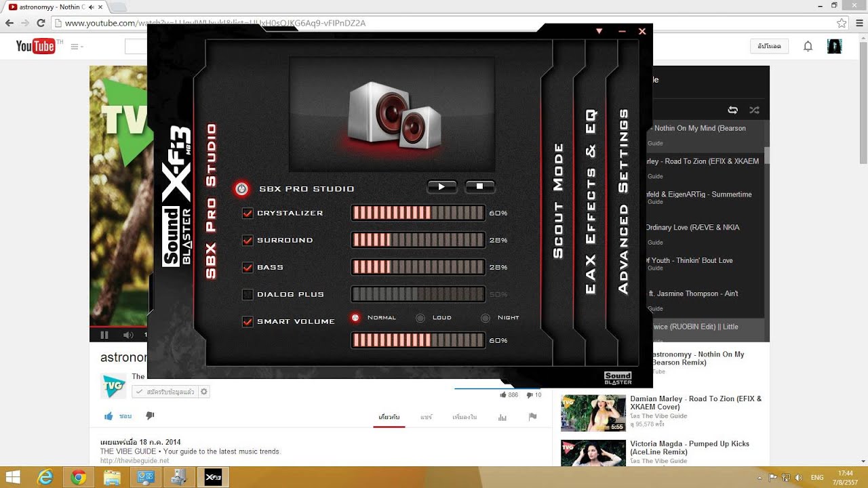Open the Scout Mode tab
This screenshot has width=868, height=488.
tap(559, 201)
